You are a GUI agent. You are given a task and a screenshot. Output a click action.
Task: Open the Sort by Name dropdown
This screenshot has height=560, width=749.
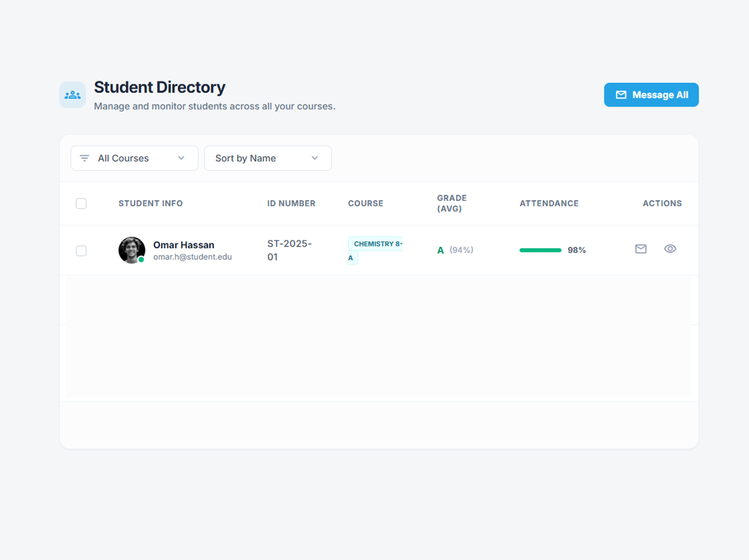pos(268,158)
